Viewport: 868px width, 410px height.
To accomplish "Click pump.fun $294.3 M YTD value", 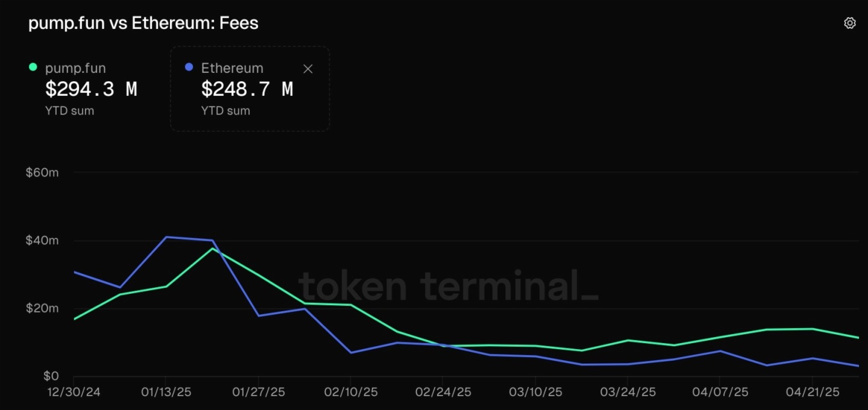I will tap(91, 89).
